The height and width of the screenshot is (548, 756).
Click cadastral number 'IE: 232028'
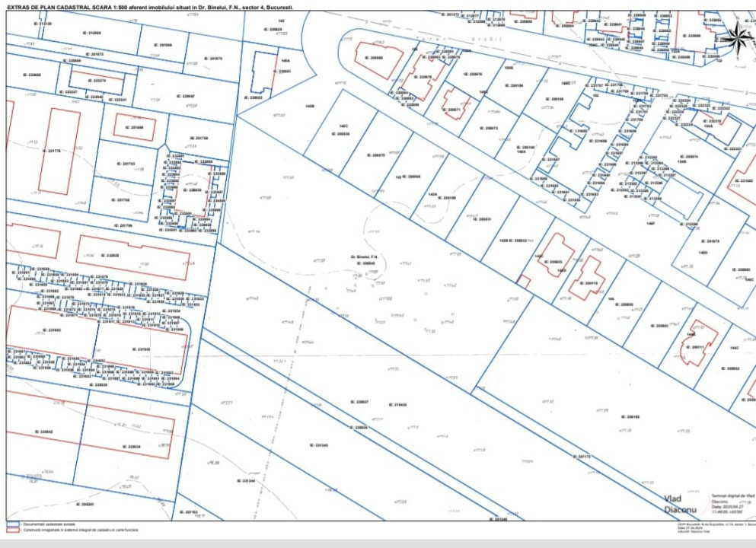click(x=110, y=255)
